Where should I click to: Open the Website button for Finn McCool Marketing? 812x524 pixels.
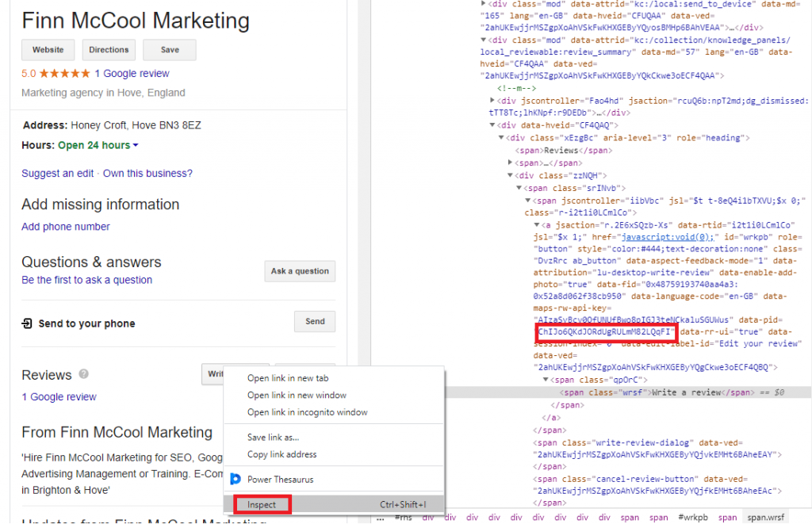click(x=48, y=50)
